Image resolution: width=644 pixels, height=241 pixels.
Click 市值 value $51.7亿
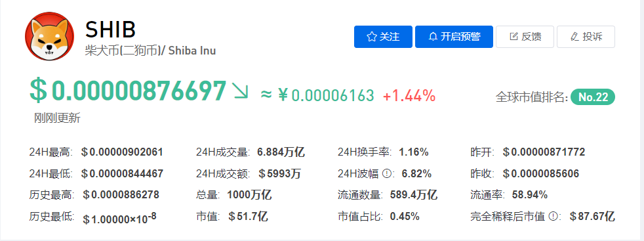coord(248,216)
